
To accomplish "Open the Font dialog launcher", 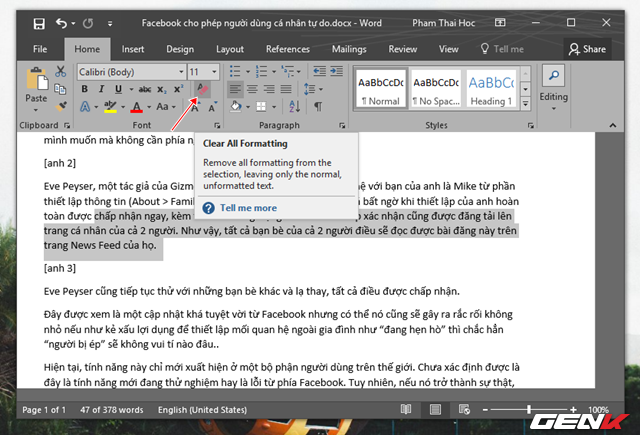I will 217,126.
